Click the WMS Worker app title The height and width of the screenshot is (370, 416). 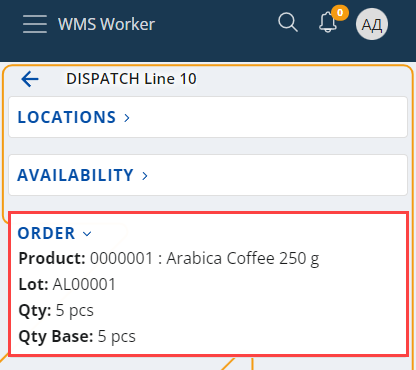[x=106, y=24]
